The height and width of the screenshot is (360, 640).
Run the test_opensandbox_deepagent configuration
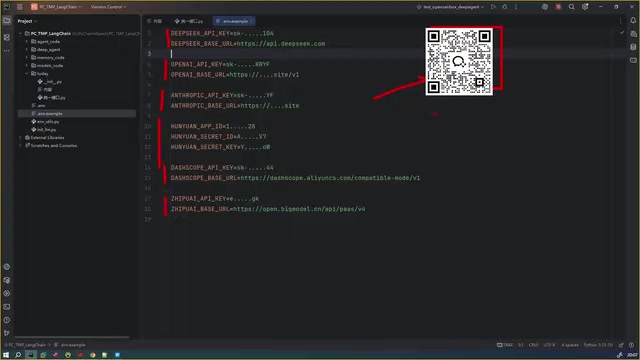pos(493,7)
